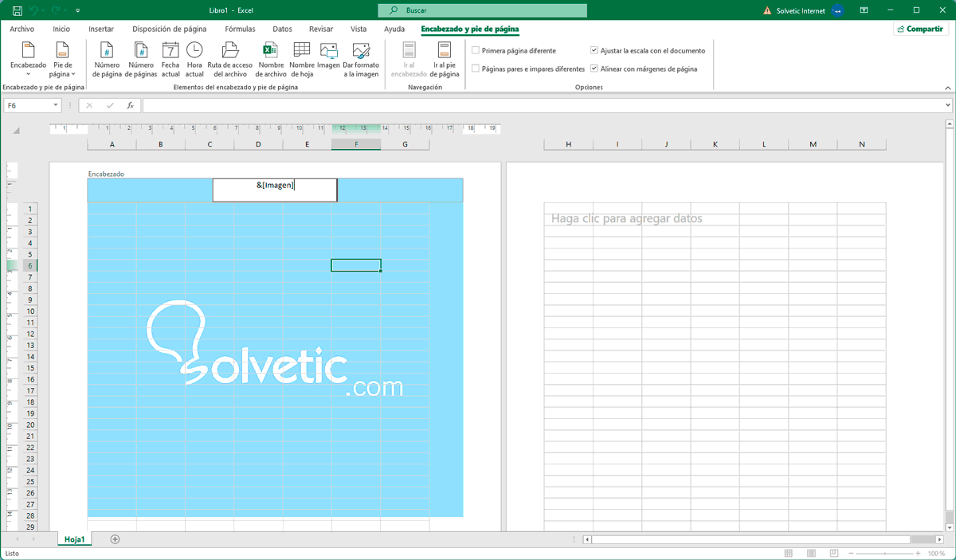
Task: Insert Número de página element
Action: (108, 60)
